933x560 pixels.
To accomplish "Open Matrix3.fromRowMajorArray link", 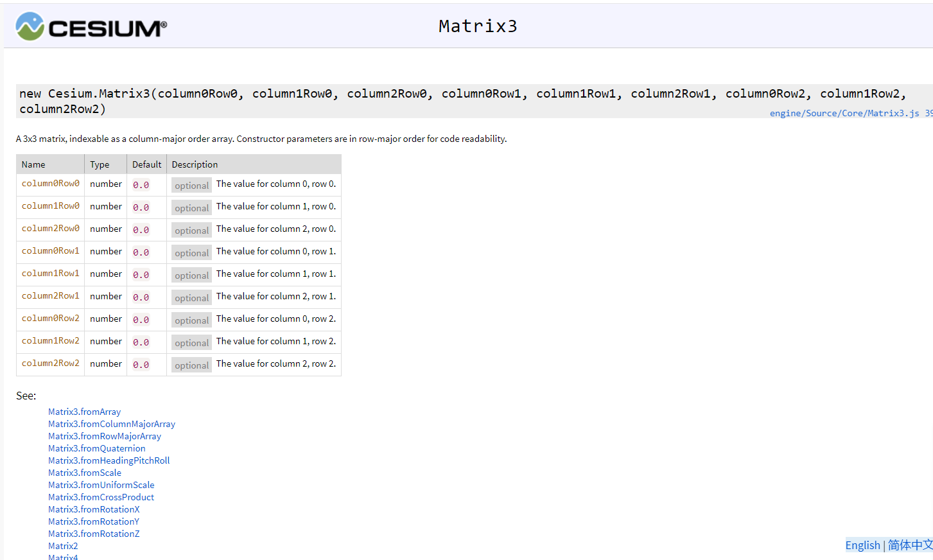I will pyautogui.click(x=105, y=436).
